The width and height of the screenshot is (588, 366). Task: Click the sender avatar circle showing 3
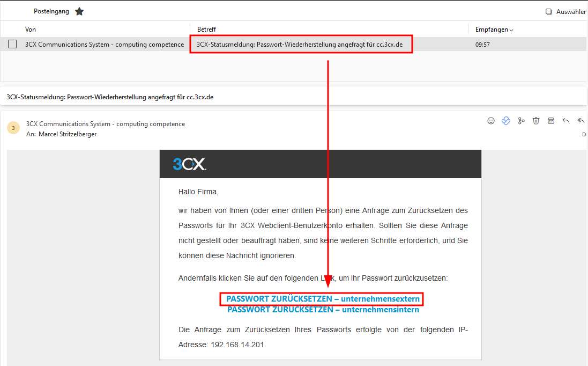(x=13, y=128)
